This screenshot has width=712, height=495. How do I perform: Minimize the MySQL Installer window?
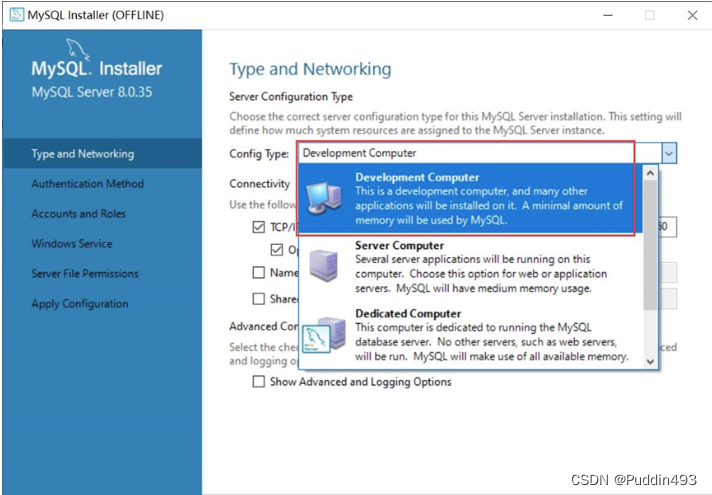pos(608,15)
